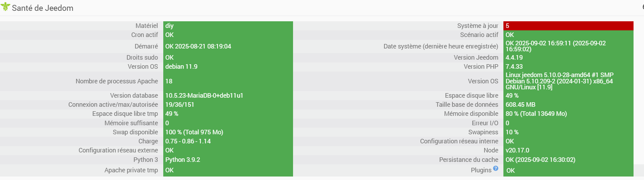Click the Version Jeedom value 4.4.19
The height and width of the screenshot is (180, 644).
point(514,58)
